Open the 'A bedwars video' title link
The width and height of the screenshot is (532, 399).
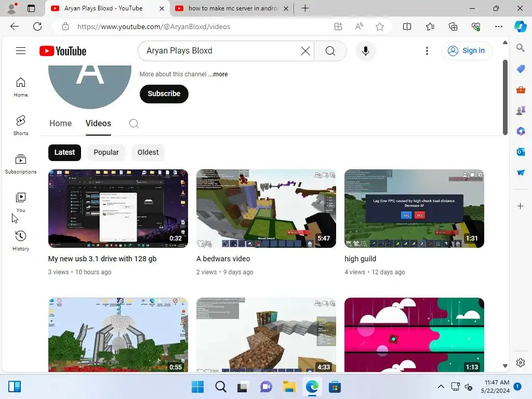point(223,259)
